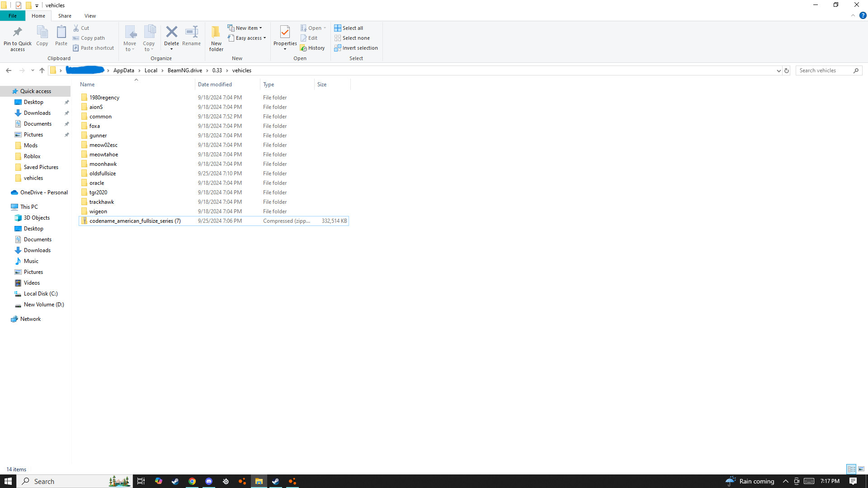Click Select all in ribbon
The width and height of the screenshot is (868, 488).
point(349,28)
